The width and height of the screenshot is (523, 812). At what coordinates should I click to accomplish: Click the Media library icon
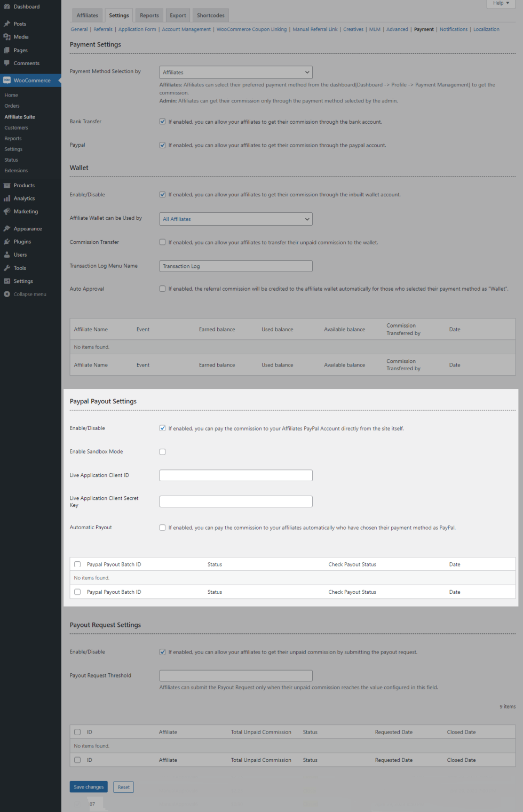click(7, 37)
